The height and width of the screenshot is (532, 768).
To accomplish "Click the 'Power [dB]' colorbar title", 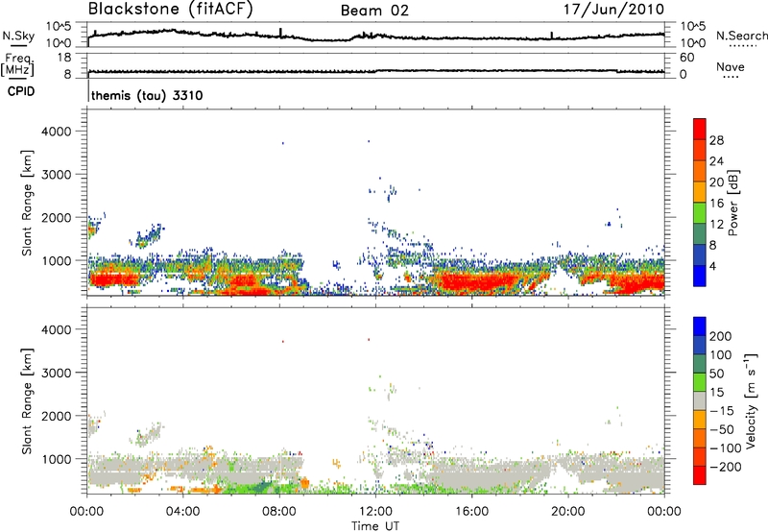I will [x=733, y=203].
